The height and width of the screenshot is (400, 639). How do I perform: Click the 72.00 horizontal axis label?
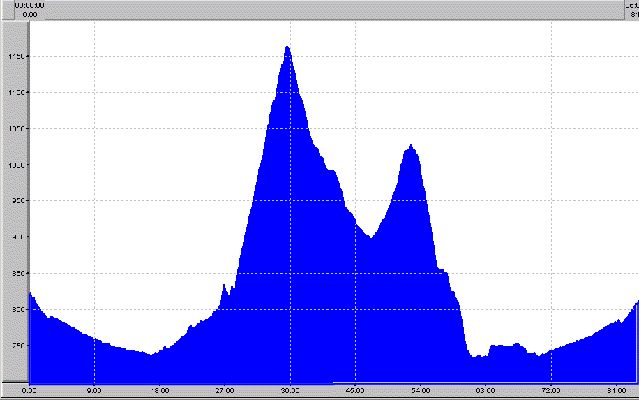coord(551,390)
